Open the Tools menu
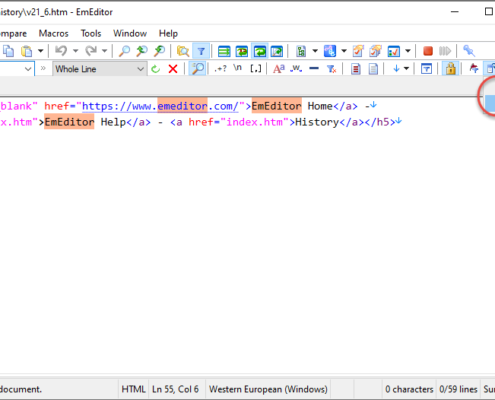Image resolution: width=495 pixels, height=400 pixels. click(91, 33)
